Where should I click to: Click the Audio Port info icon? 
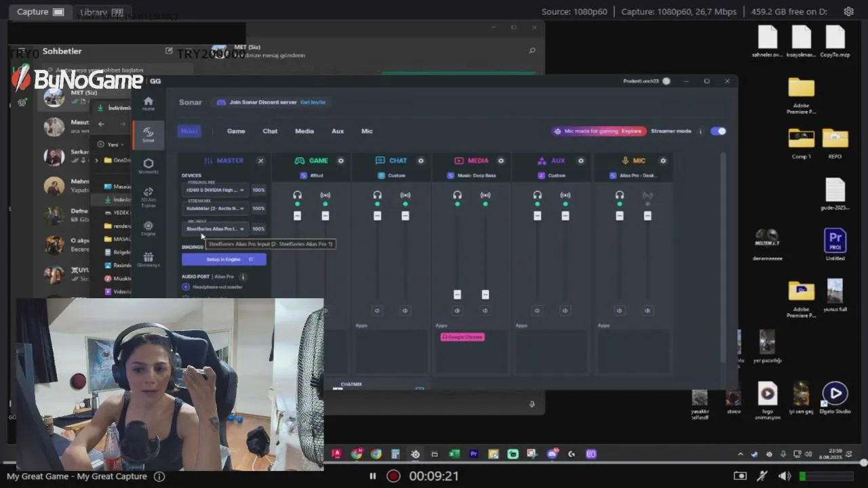242,277
